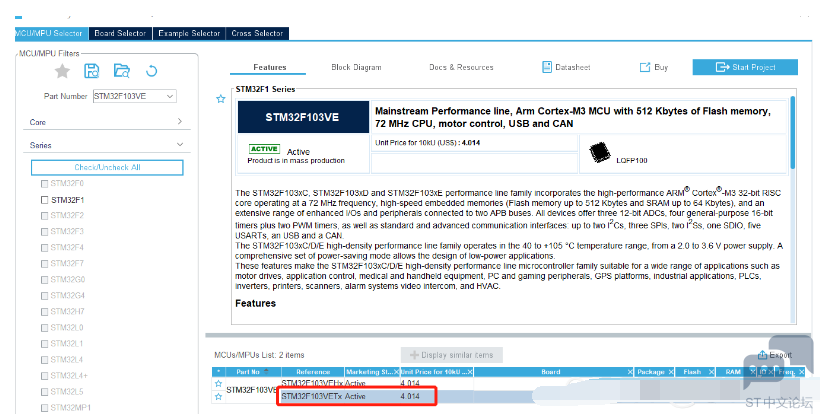The width and height of the screenshot is (822, 418).
Task: Toggle the STM32F2 series checkbox
Action: click(x=45, y=216)
